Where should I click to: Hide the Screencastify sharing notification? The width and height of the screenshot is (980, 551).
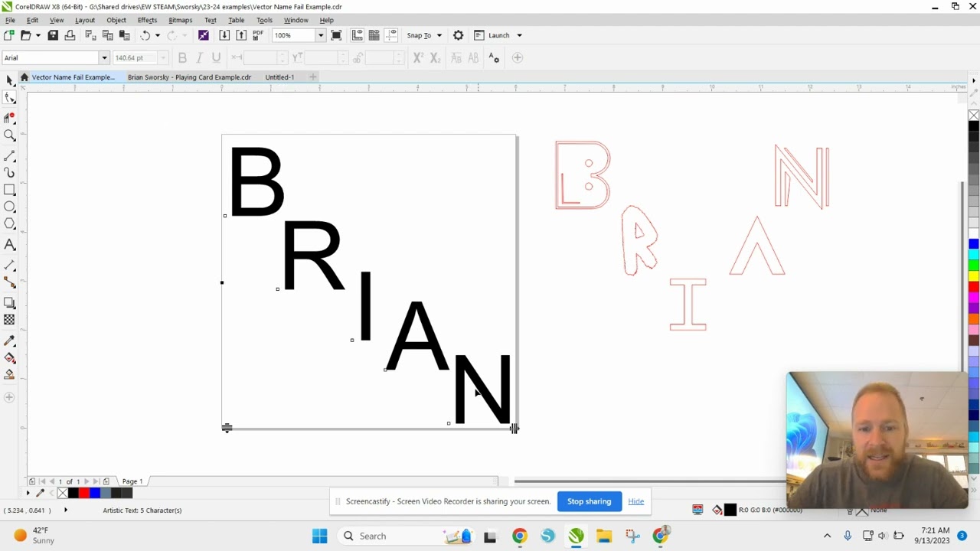pyautogui.click(x=635, y=501)
